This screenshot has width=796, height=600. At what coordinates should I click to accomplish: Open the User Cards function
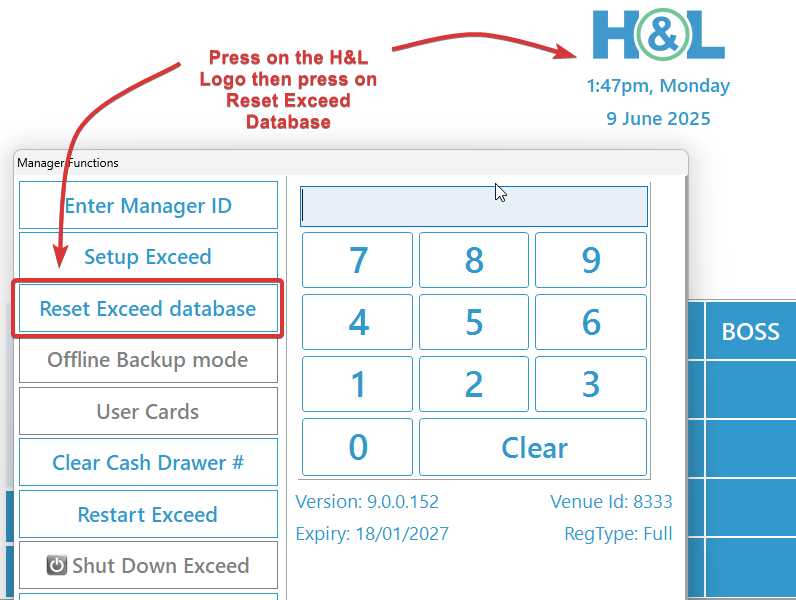coord(148,411)
